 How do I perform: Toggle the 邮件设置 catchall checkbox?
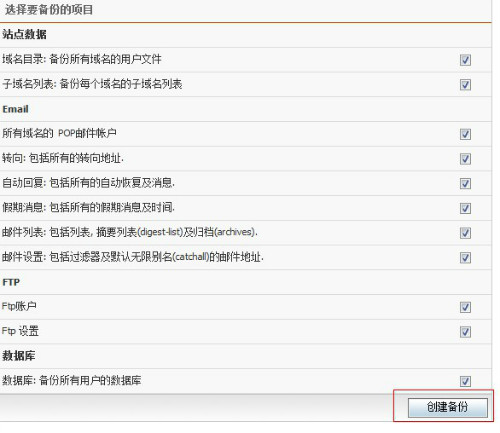pyautogui.click(x=465, y=257)
